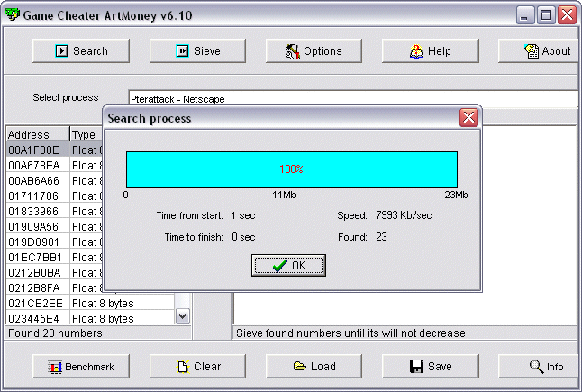Click the Select process field
Viewport: 582px width, 392px height.
(x=351, y=99)
